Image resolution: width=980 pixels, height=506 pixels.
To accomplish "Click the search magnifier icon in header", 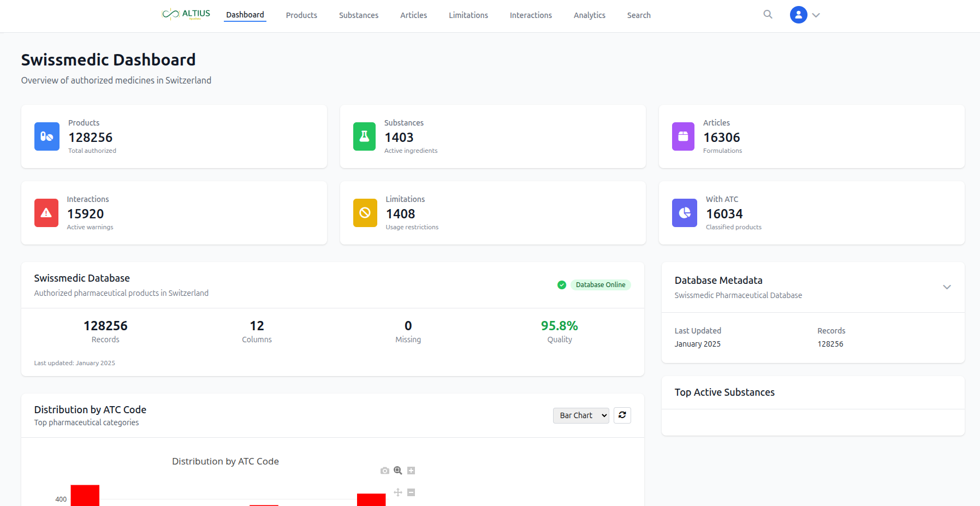I will (x=768, y=15).
